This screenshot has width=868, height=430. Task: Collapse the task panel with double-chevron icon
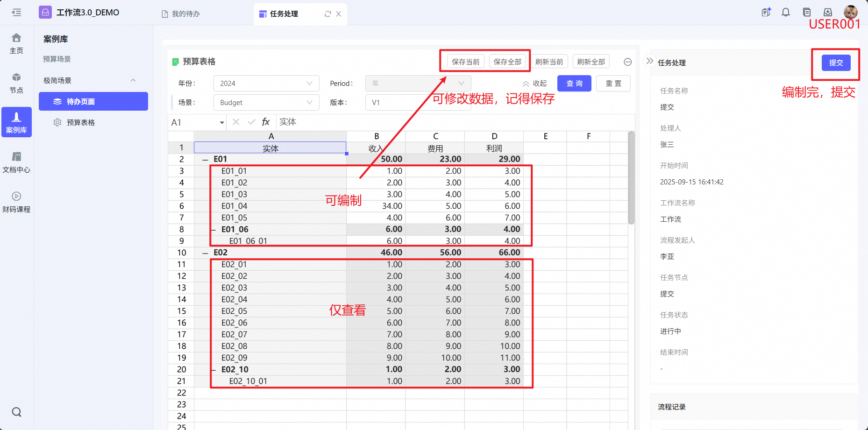pos(649,61)
